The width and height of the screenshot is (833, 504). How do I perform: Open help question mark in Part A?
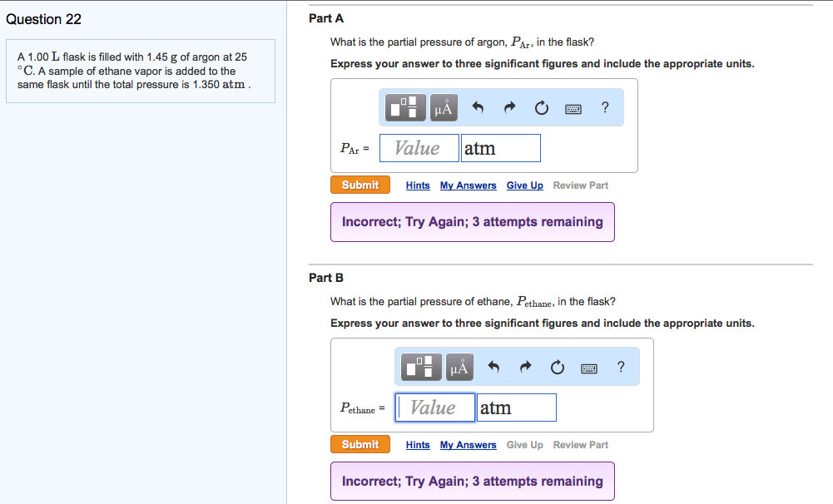[605, 106]
